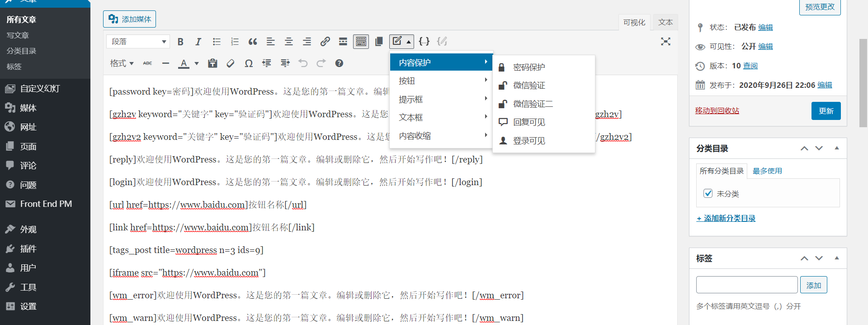Viewport: 868px width, 325px height.
Task: Select 密码保护 from submenu
Action: [x=543, y=67]
